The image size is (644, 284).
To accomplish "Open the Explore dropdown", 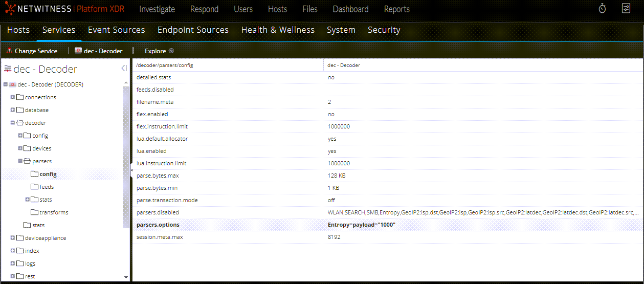I will [159, 51].
